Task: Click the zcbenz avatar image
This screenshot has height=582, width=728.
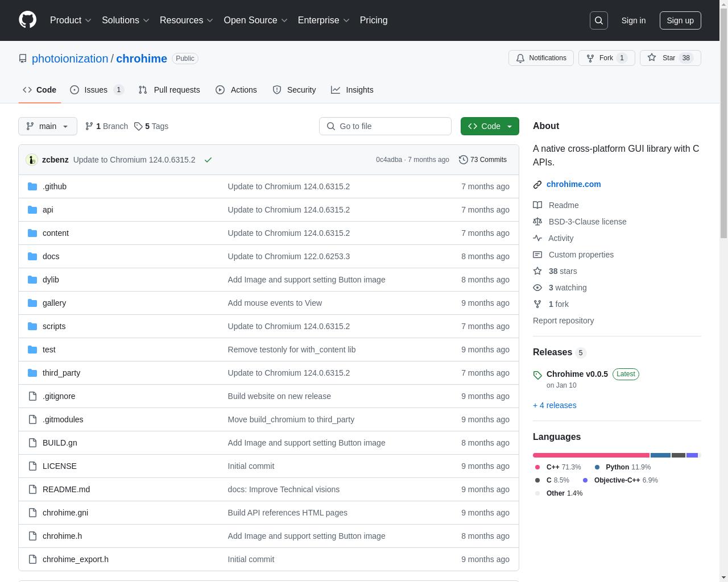Action: 32,160
